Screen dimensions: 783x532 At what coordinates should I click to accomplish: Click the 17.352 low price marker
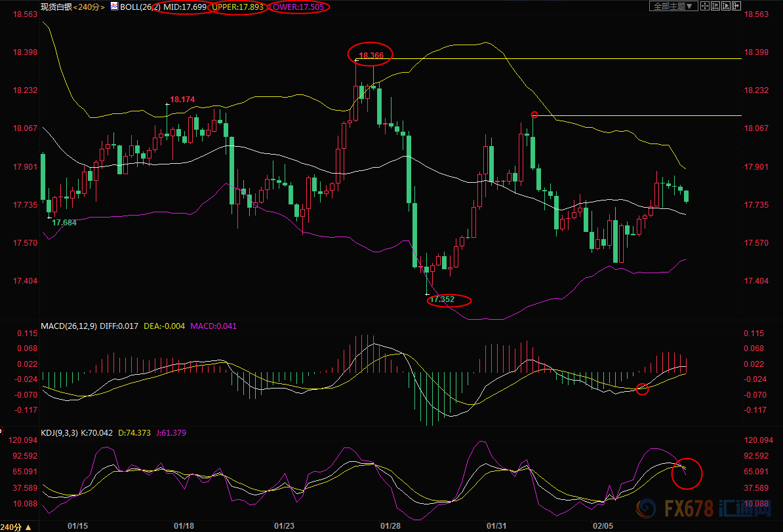(443, 300)
